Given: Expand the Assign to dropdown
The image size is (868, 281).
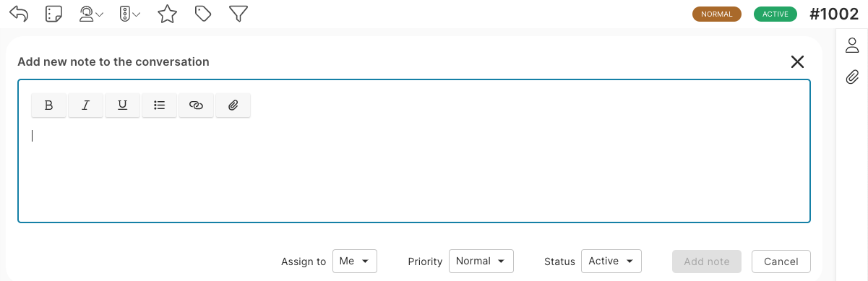Looking at the screenshot, I should click(355, 261).
